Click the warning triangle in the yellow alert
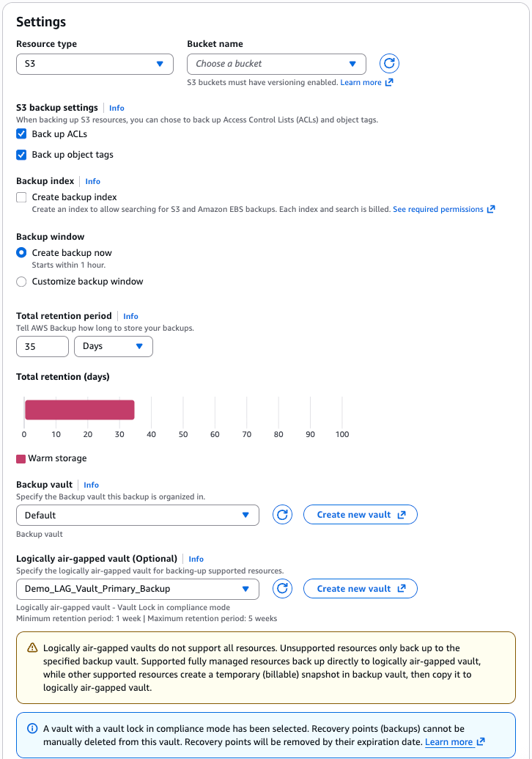Screen dimensions: 532x759 coord(33,648)
